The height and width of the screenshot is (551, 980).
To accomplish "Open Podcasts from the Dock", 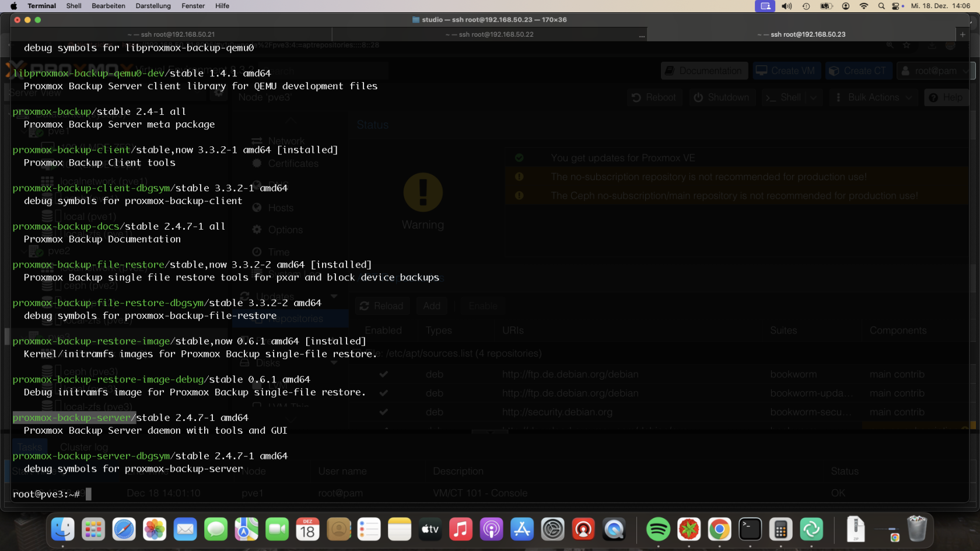I will [491, 529].
